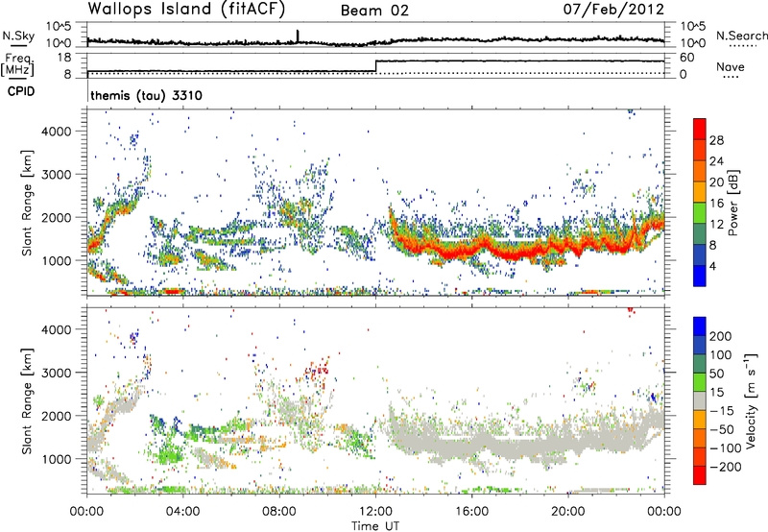Click the 'themis (tau) 3310' text
The height and width of the screenshot is (532, 768).
[x=147, y=95]
